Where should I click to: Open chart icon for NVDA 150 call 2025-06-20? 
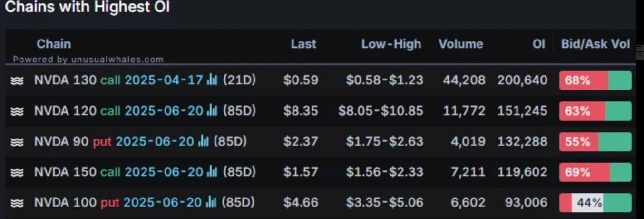(212, 172)
